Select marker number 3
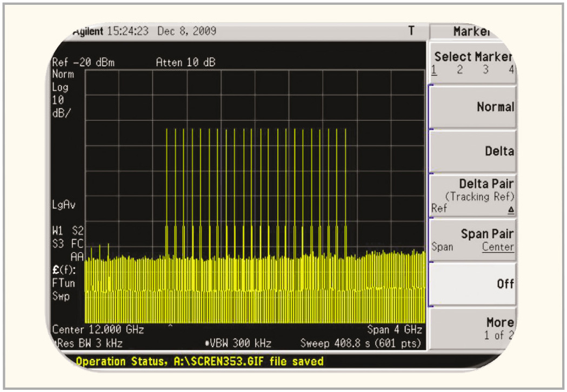Viewport: 567px width, 392px height. [485, 70]
